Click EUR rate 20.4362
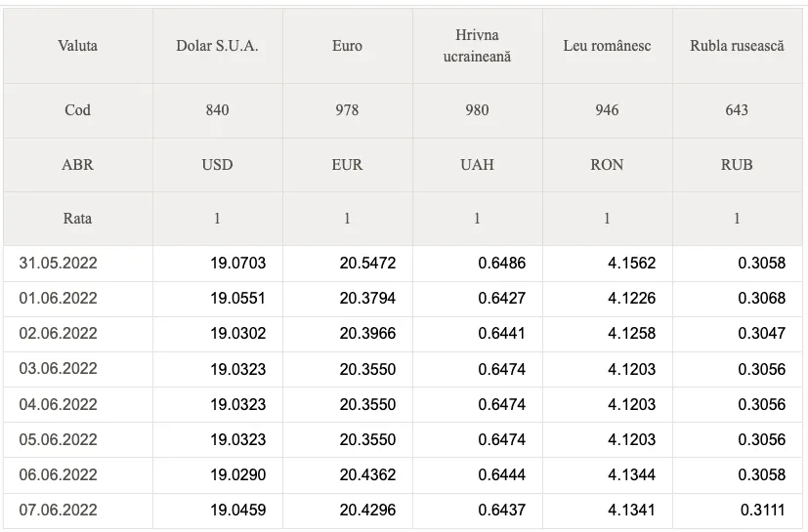The width and height of the screenshot is (808, 532). [x=367, y=474]
